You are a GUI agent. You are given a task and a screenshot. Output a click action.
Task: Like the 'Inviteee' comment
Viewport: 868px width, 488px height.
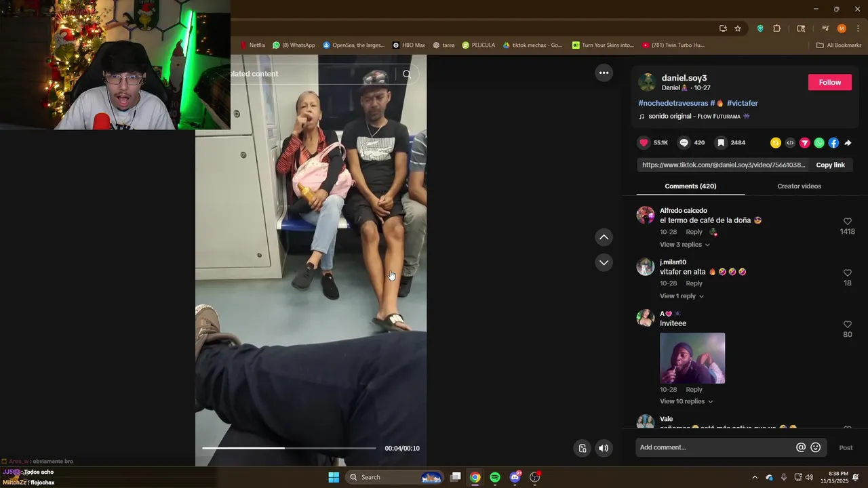[847, 325]
